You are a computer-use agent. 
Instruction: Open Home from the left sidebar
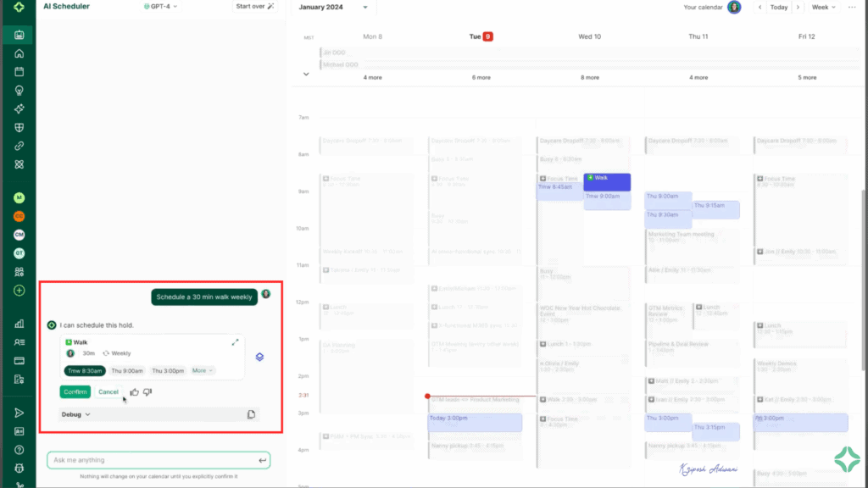tap(19, 53)
